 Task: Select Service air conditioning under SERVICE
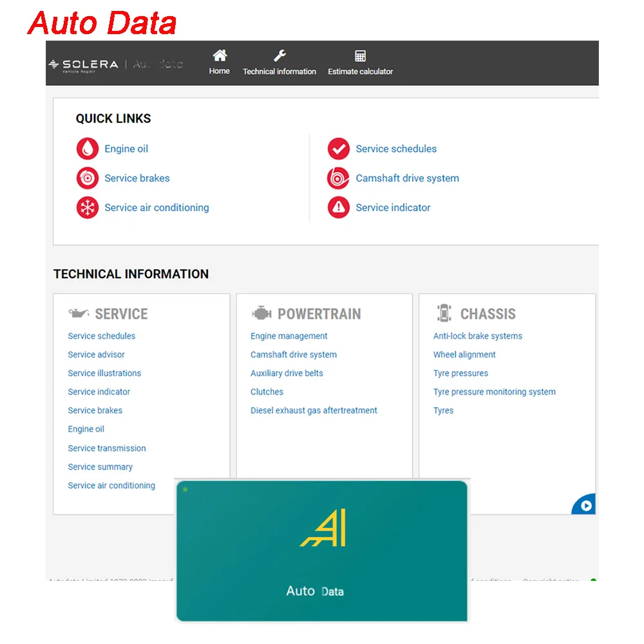pos(111,486)
